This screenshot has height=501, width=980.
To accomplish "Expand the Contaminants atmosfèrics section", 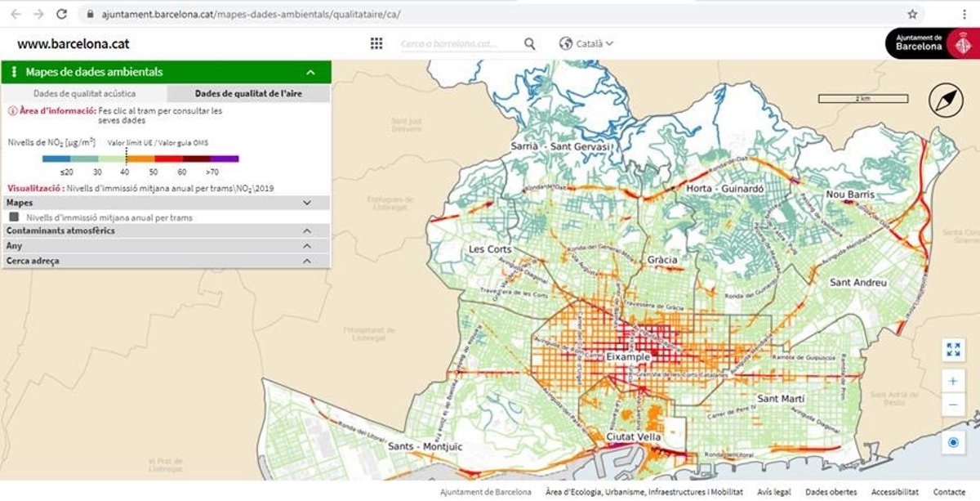I will 307,231.
